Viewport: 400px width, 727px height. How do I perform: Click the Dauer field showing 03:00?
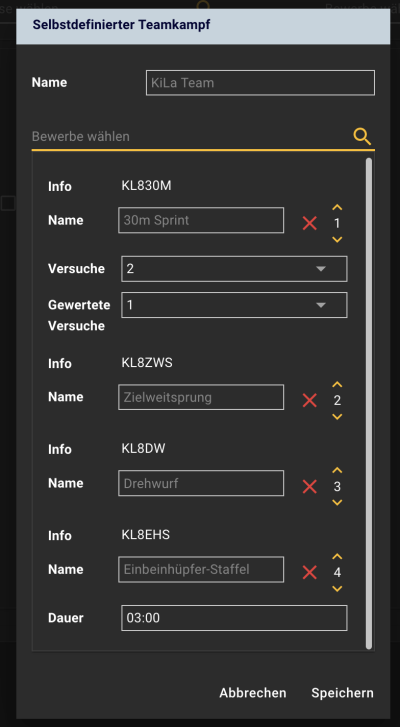pyautogui.click(x=234, y=618)
